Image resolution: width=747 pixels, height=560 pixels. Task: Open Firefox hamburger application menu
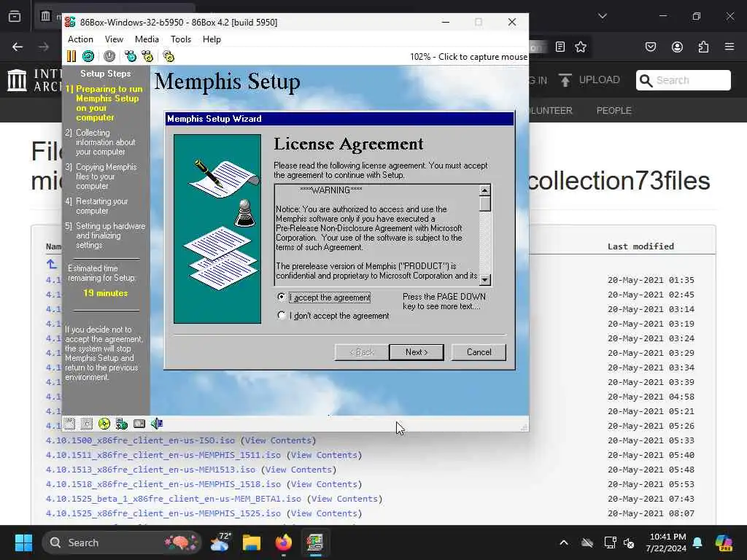point(729,47)
